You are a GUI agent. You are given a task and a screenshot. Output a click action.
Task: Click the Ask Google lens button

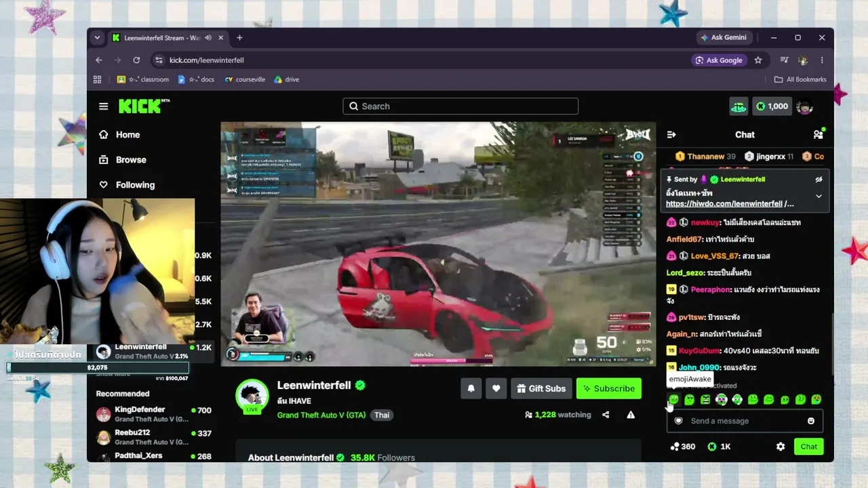[x=719, y=60]
